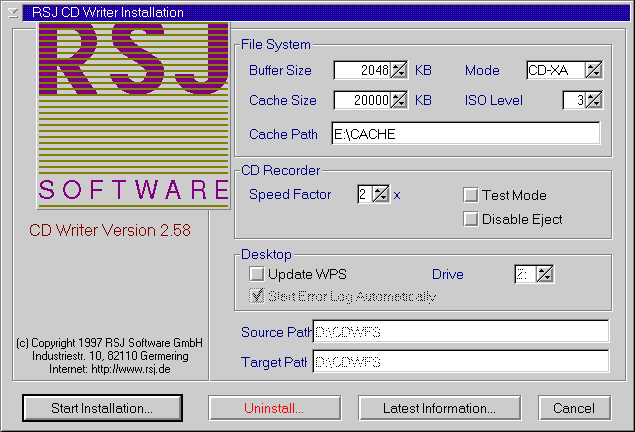Click the Speed Factor label

click(x=290, y=194)
